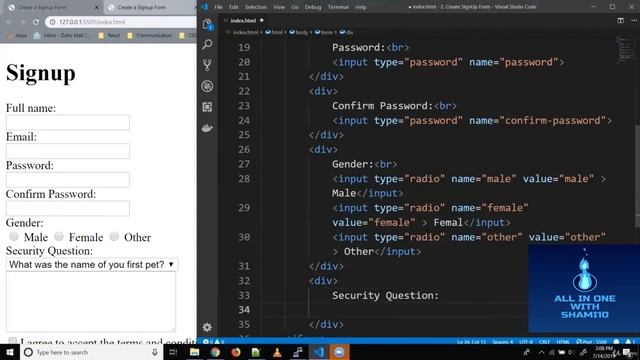Open the Extensions view in VS Code
The height and width of the screenshot is (360, 640).
click(x=207, y=107)
